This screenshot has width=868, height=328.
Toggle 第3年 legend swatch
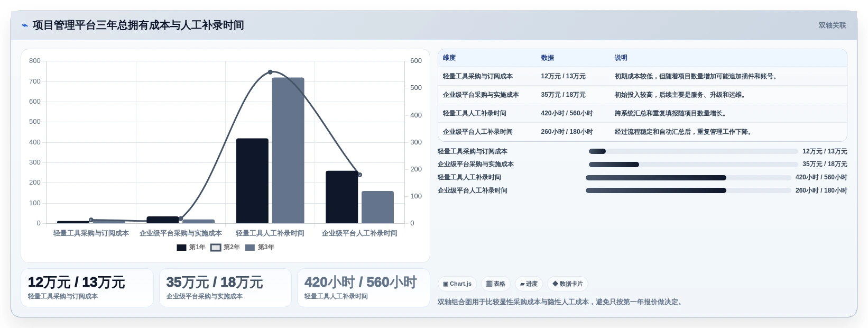(250, 248)
